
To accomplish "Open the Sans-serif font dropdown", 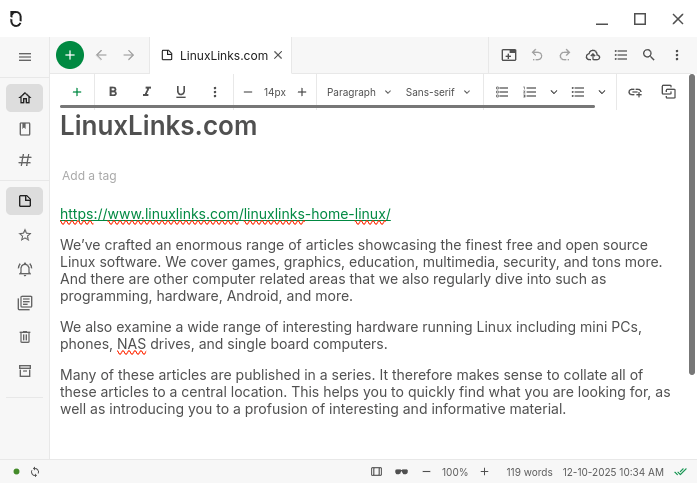I will (x=437, y=92).
